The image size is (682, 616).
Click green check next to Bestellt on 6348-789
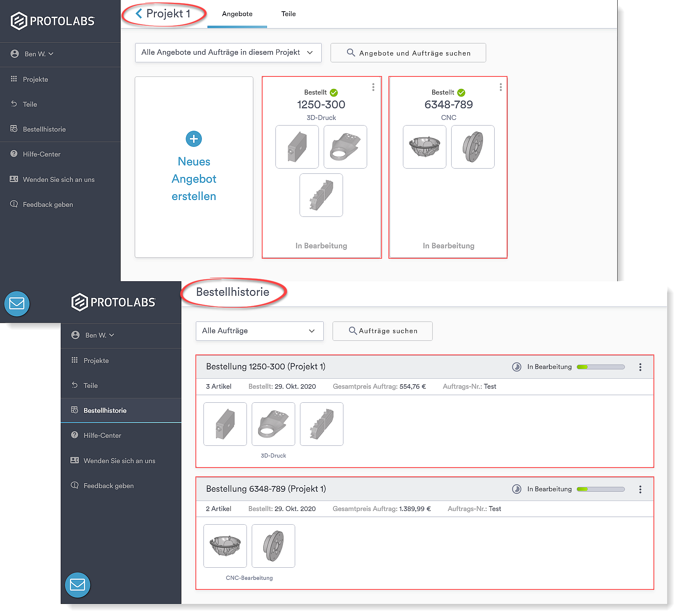(461, 93)
